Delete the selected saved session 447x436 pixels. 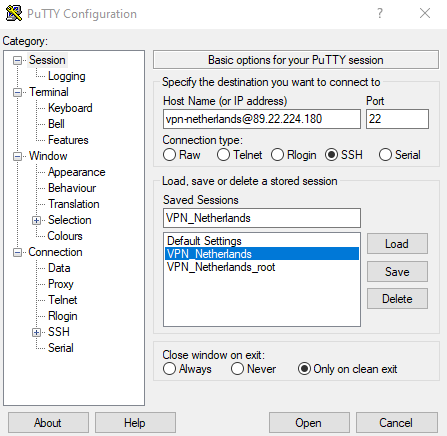(397, 299)
